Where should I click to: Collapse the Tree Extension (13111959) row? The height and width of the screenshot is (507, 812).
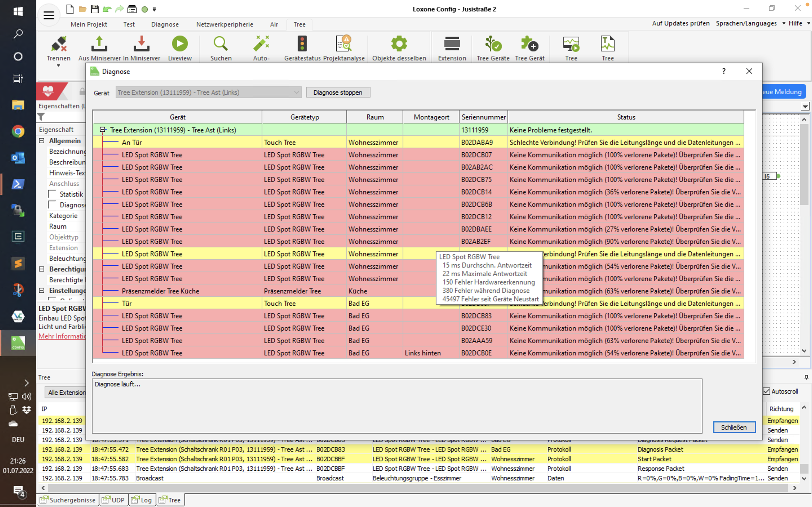[x=103, y=130]
